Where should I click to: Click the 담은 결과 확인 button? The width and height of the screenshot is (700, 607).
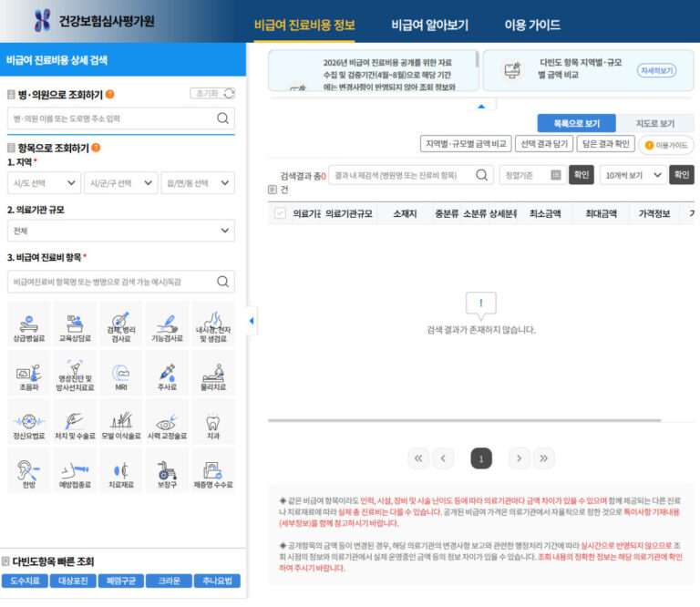point(606,144)
